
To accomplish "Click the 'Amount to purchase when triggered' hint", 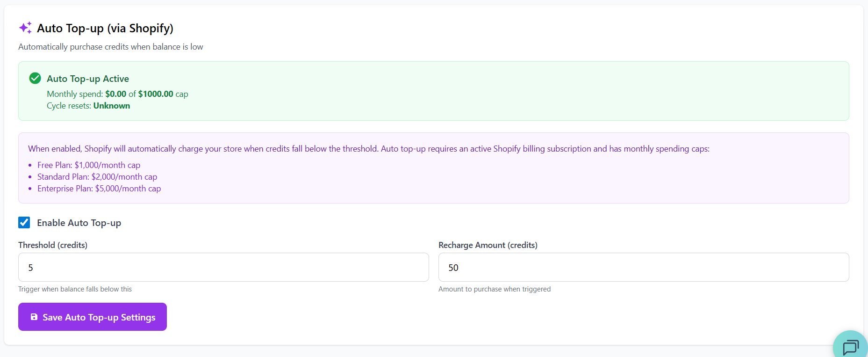I will point(494,289).
